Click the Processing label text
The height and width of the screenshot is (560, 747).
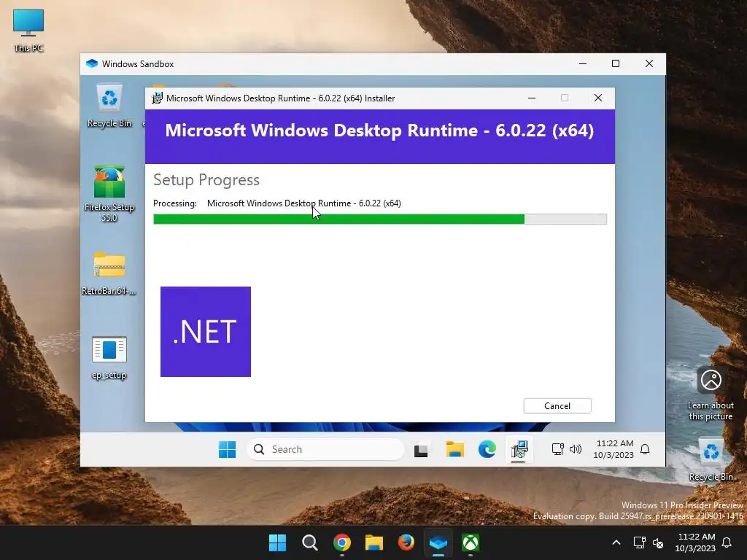coord(175,203)
